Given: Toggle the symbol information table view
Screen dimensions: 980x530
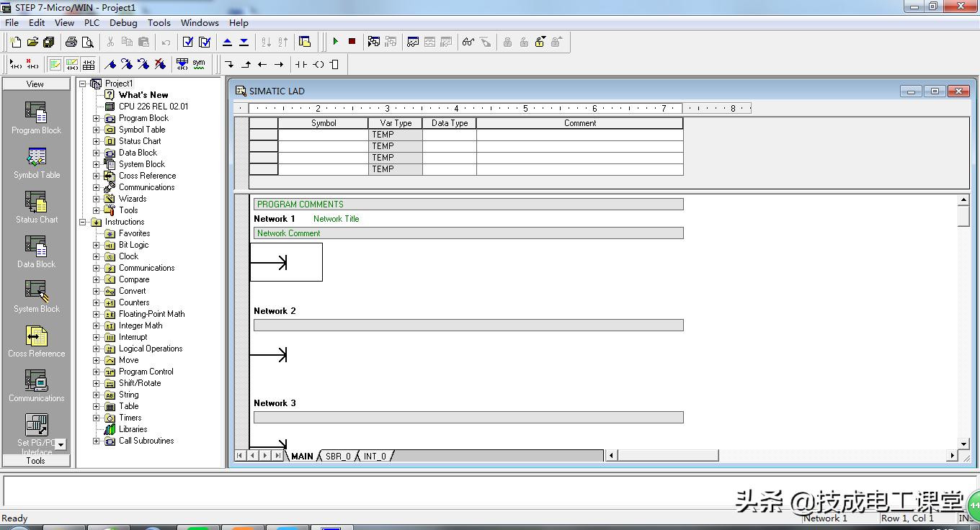Looking at the screenshot, I should pyautogui.click(x=88, y=64).
